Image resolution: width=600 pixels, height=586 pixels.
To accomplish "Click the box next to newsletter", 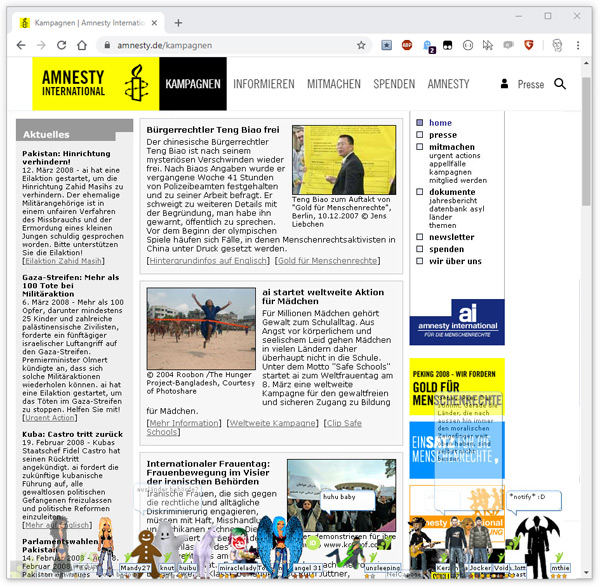I will point(420,237).
